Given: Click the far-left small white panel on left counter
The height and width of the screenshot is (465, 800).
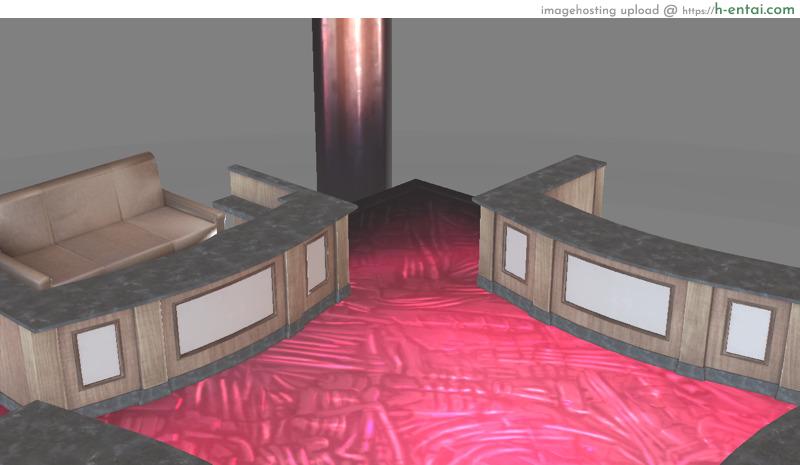Looking at the screenshot, I should click(98, 354).
